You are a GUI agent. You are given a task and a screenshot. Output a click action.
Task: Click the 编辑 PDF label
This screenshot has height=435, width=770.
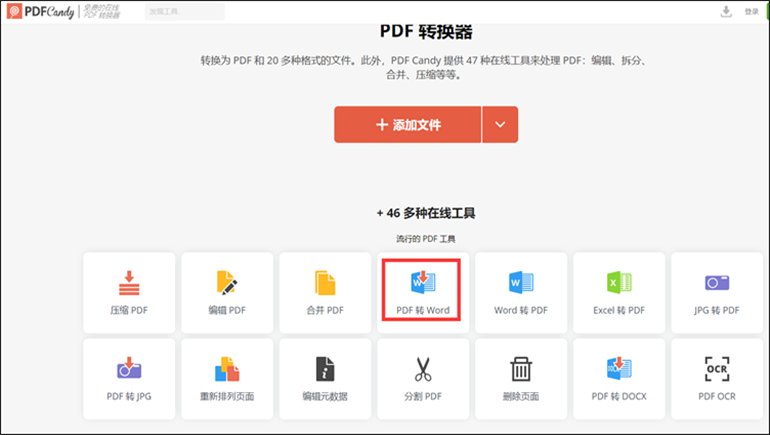pos(227,310)
